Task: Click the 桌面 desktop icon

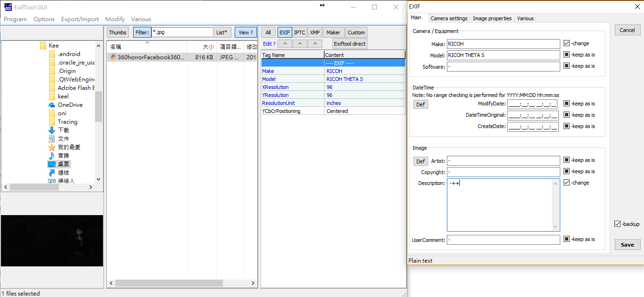Action: 52,164
